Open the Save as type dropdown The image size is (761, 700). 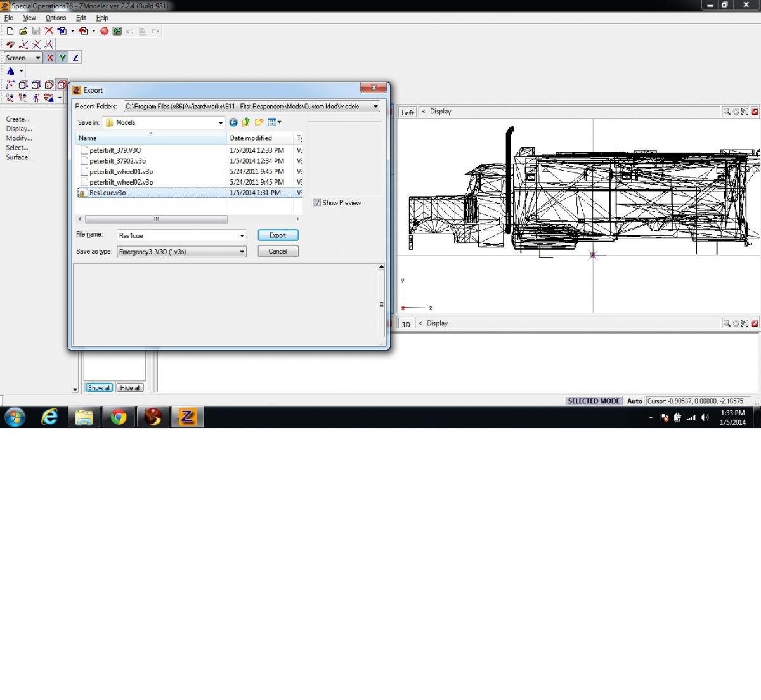(x=242, y=252)
